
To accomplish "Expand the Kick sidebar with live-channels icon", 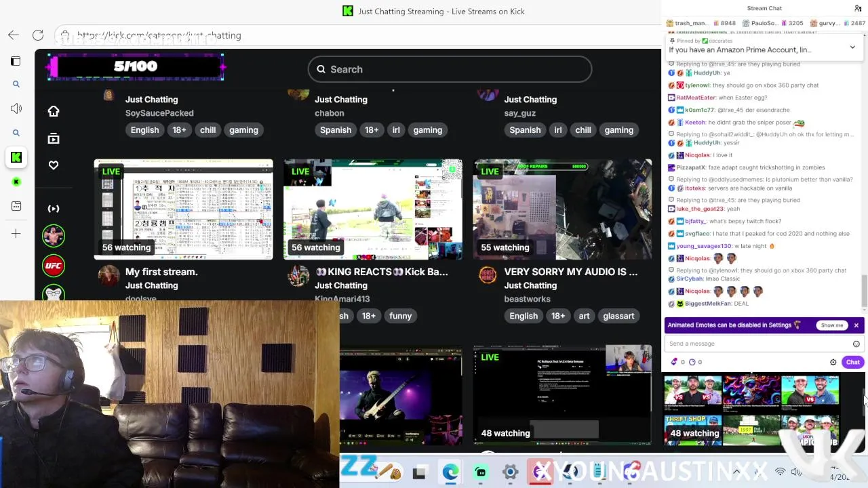I will (x=54, y=209).
